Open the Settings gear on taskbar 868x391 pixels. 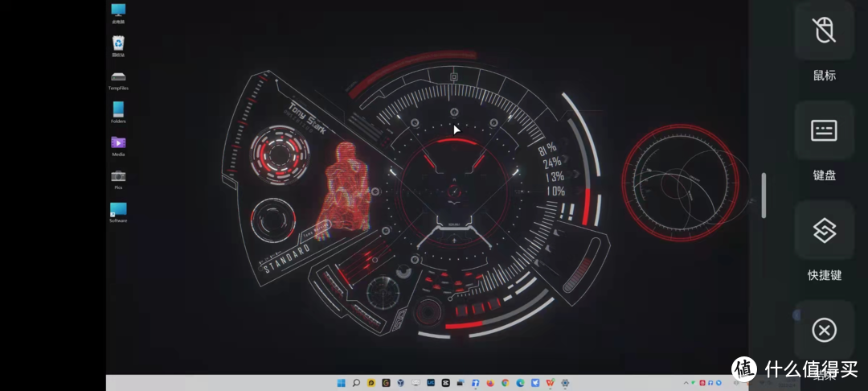[565, 383]
